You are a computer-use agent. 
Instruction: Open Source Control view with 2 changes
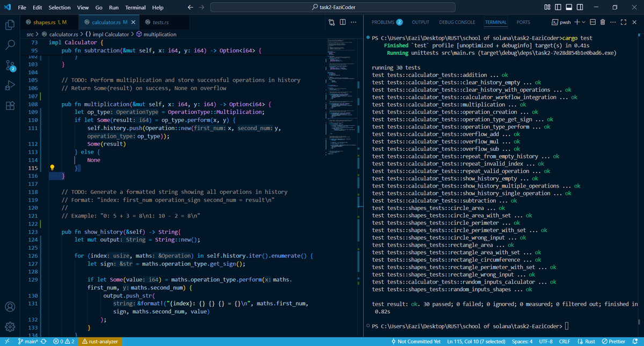tap(10, 65)
